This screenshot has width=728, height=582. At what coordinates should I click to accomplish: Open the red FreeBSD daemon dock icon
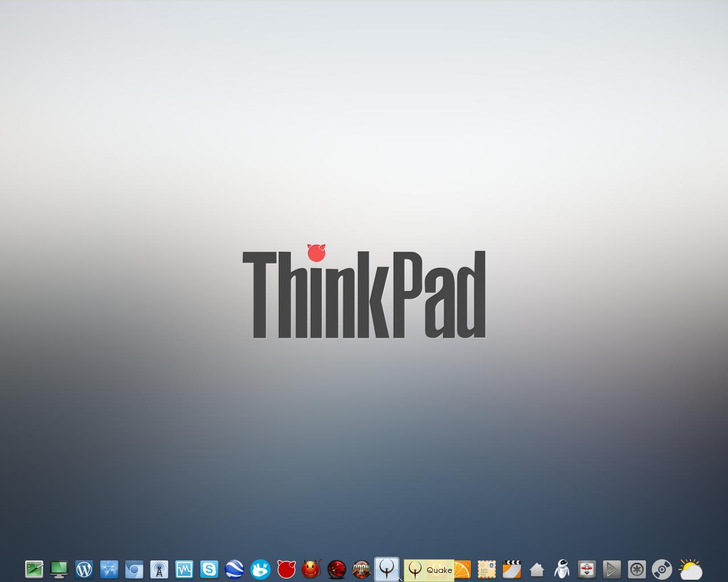coord(286,569)
